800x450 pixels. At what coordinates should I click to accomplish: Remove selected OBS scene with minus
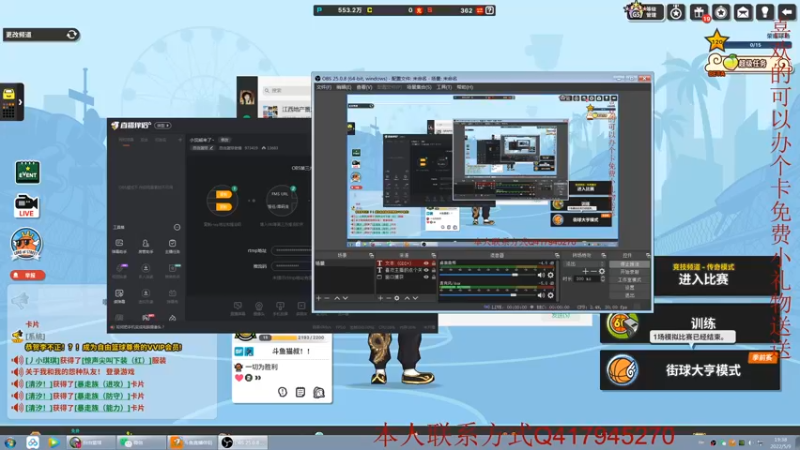click(x=327, y=298)
